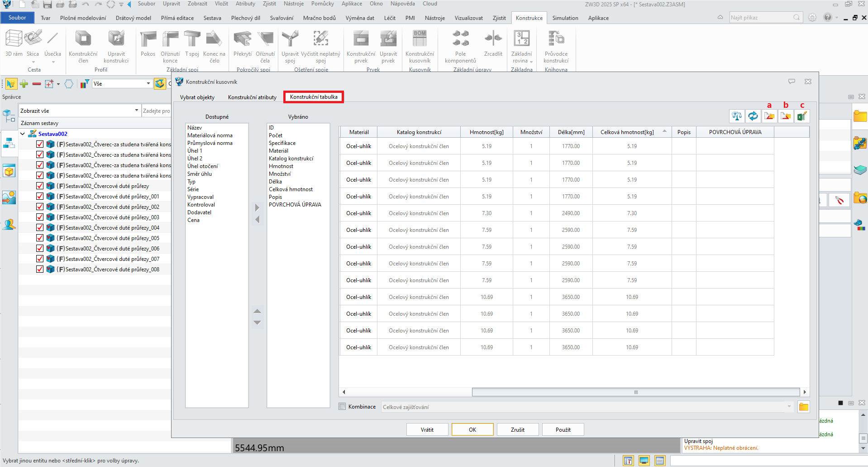This screenshot has height=467, width=868.
Task: Collapse the Sestava002 tree node
Action: click(x=23, y=134)
